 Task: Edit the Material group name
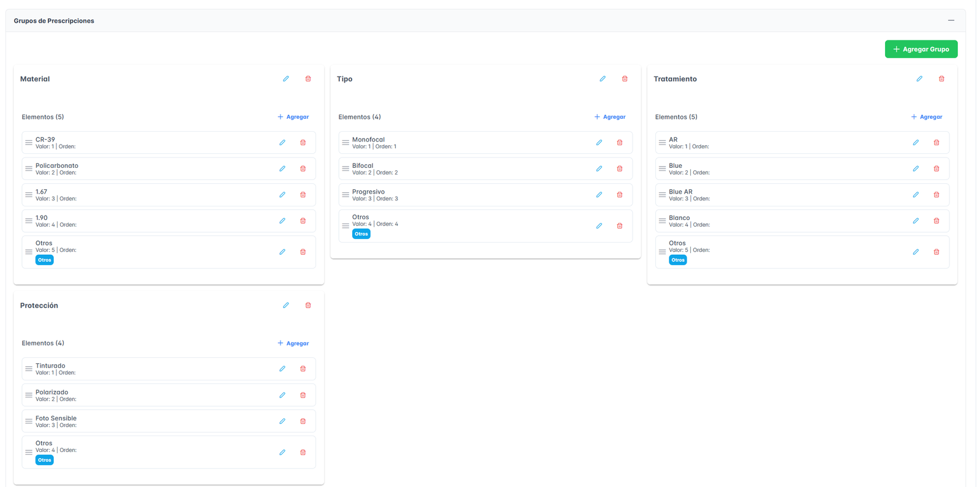285,79
